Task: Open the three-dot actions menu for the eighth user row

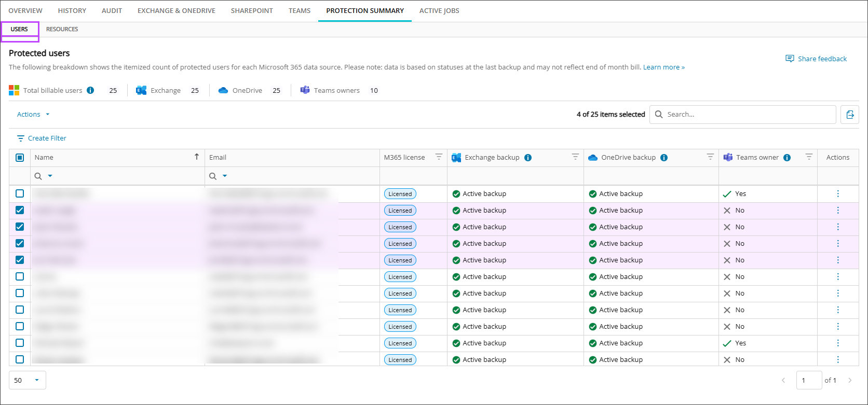Action: click(x=838, y=310)
